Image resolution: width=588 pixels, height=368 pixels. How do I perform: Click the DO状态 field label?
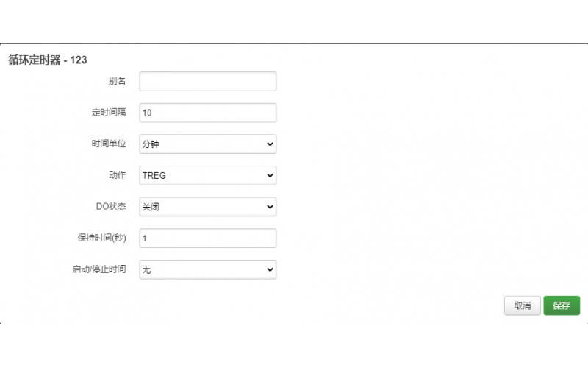coord(111,207)
